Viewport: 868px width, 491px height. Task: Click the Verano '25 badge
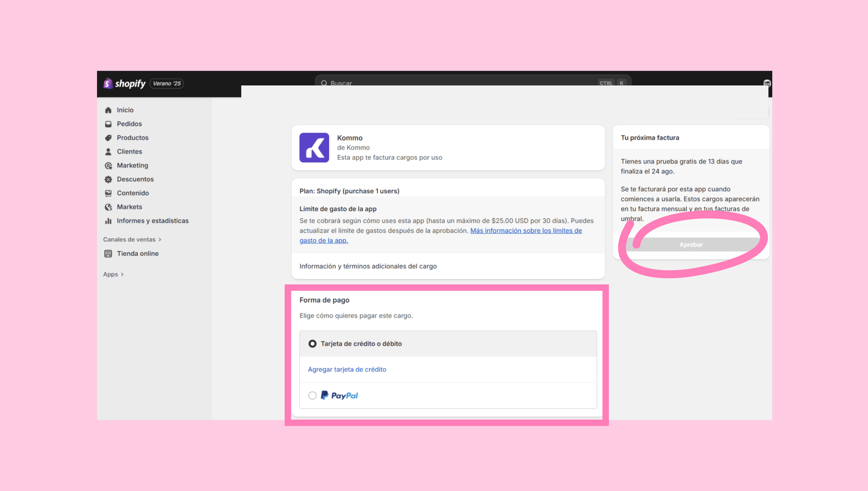tap(167, 83)
